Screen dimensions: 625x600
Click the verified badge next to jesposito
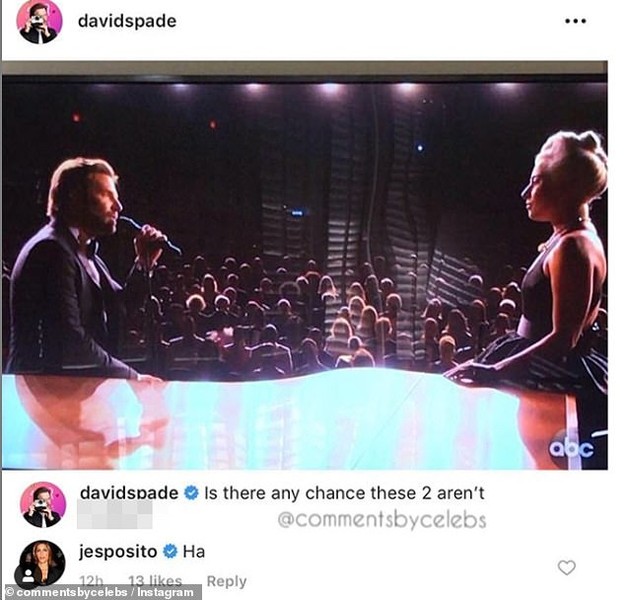170,551
